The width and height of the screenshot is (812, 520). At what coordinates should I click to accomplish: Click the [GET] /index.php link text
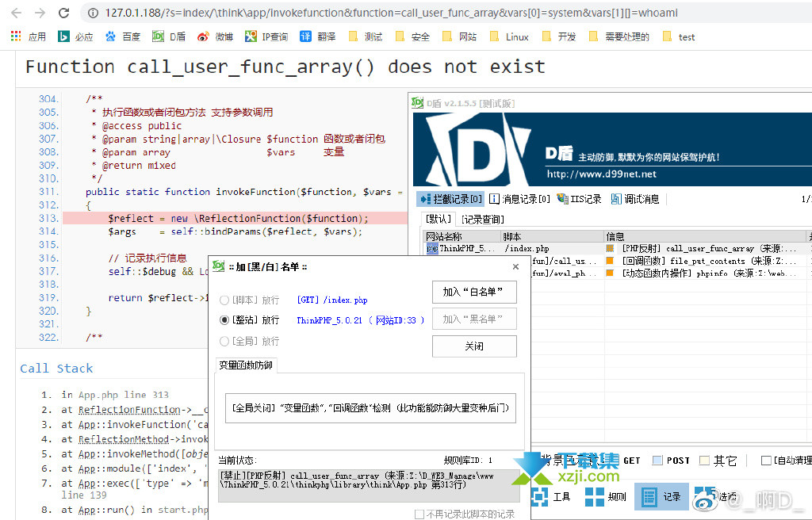(x=332, y=300)
